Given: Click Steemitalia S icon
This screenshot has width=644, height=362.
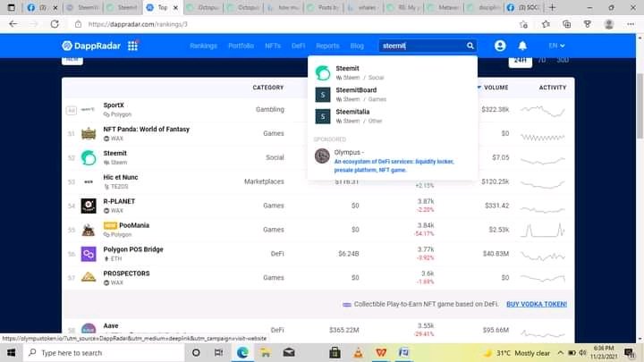Looking at the screenshot, I should [322, 116].
